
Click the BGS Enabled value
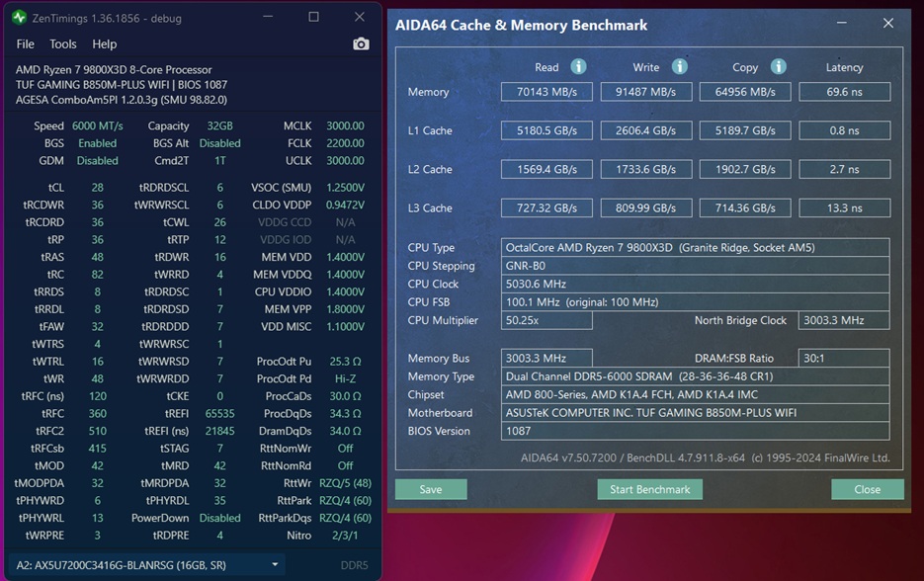pos(97,143)
